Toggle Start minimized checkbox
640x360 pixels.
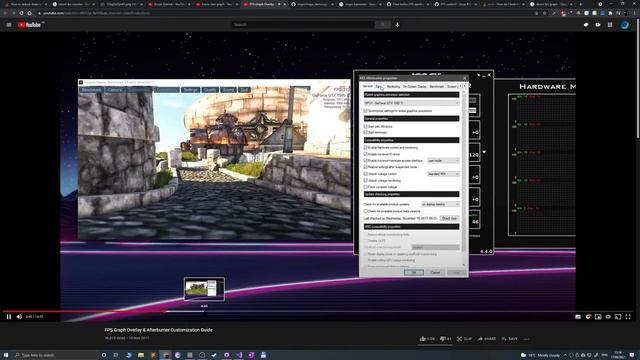366,133
